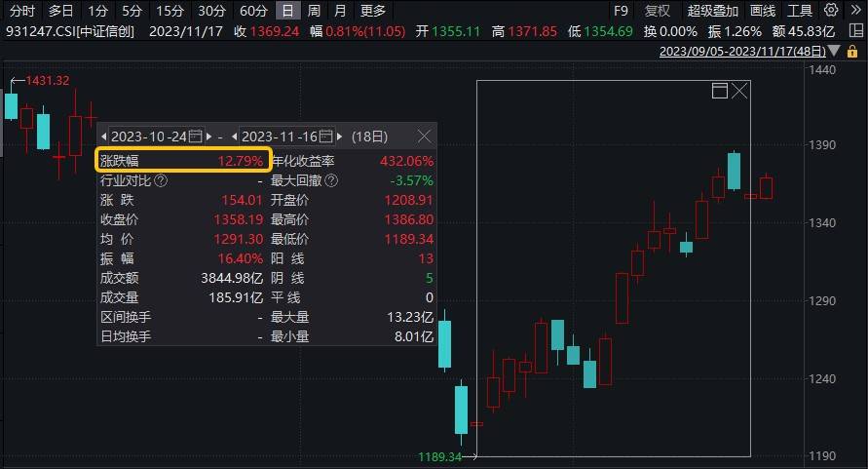Select 最大回撤 -3.57% value
Screen dimensions: 868x469
click(412, 180)
